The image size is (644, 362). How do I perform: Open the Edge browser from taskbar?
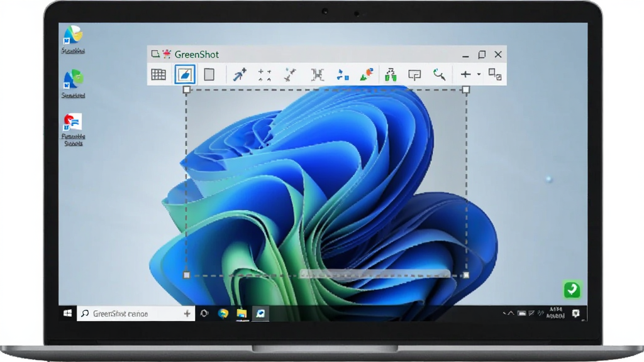tap(223, 314)
